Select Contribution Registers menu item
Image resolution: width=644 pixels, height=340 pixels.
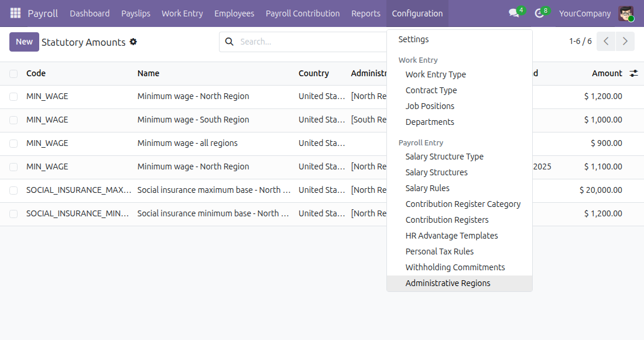coord(459,220)
